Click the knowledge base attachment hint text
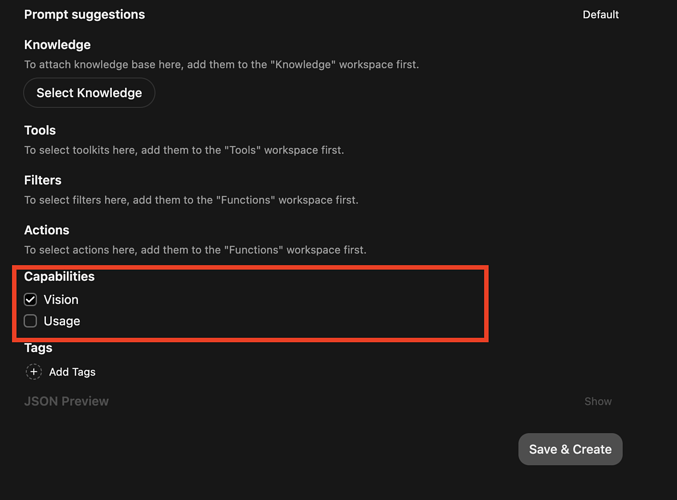 [x=221, y=65]
